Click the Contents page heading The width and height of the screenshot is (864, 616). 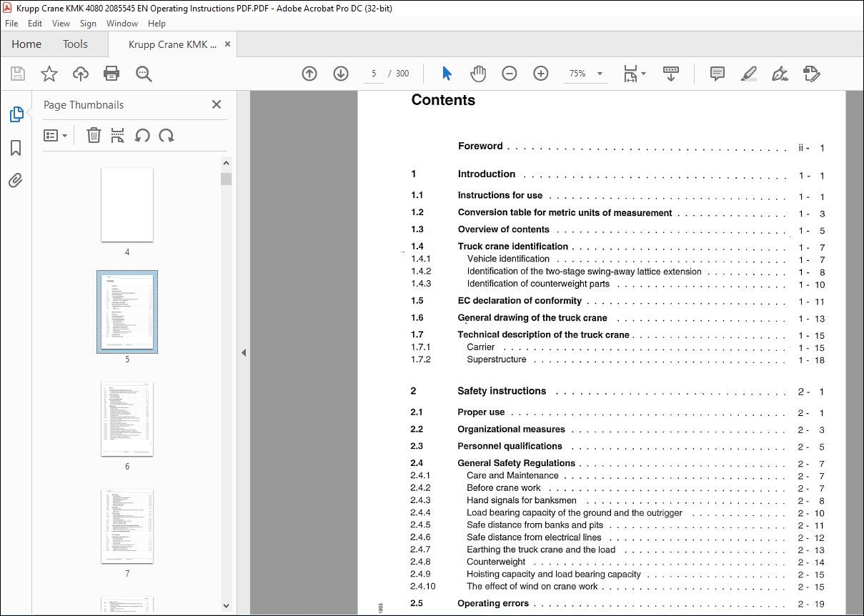click(443, 101)
